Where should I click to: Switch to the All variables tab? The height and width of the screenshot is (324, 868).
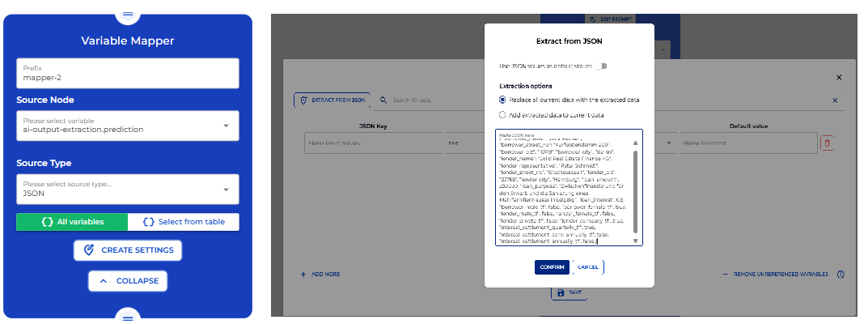click(x=72, y=222)
